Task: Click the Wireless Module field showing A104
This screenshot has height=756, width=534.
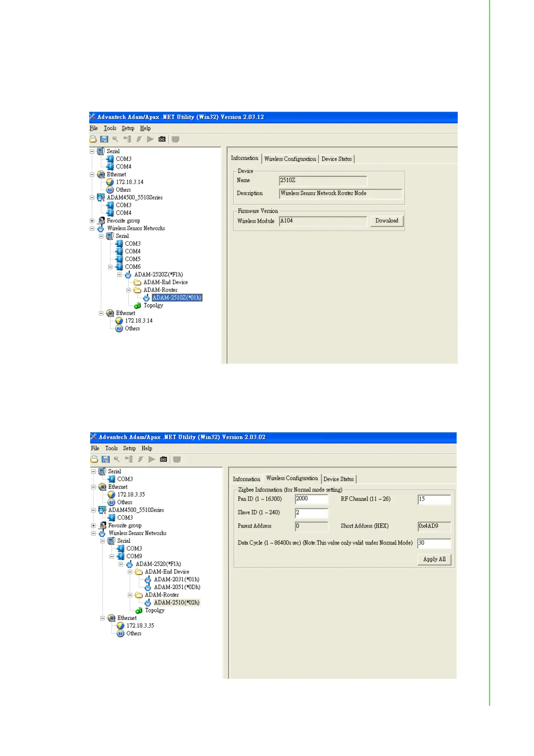Action: tap(323, 221)
